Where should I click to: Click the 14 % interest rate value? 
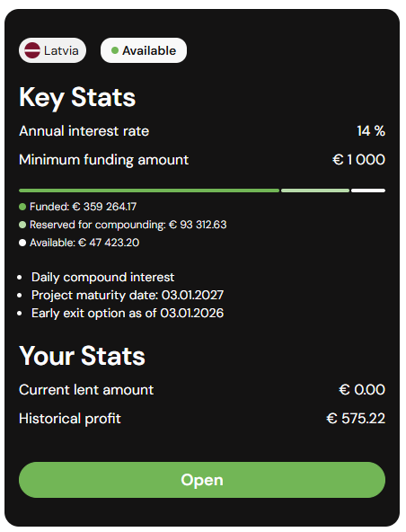pyautogui.click(x=371, y=131)
